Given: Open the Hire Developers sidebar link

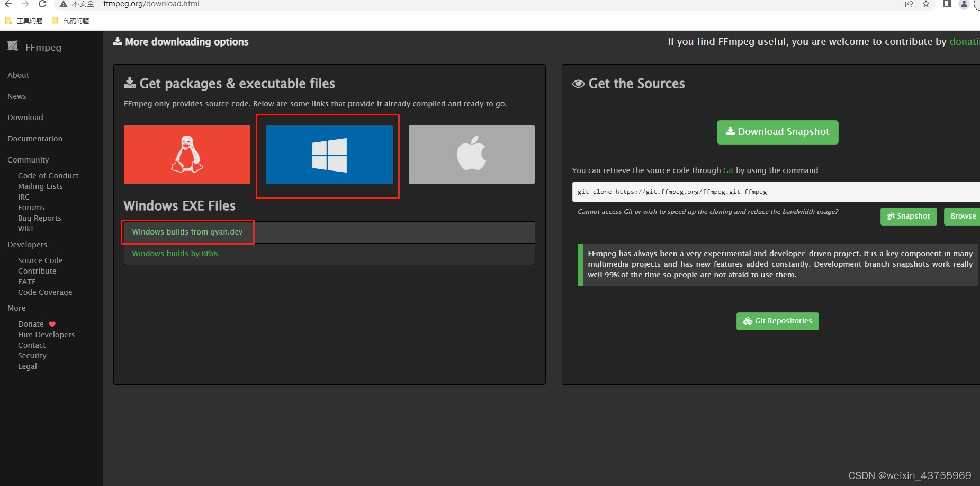Looking at the screenshot, I should (x=46, y=335).
